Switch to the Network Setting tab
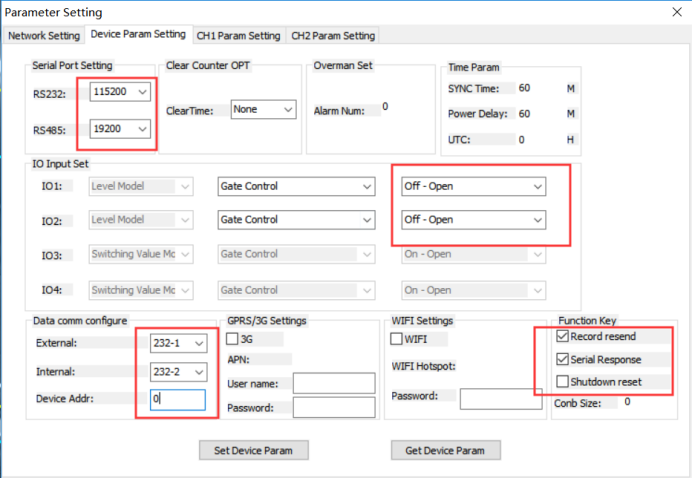The height and width of the screenshot is (478, 692). click(x=44, y=36)
